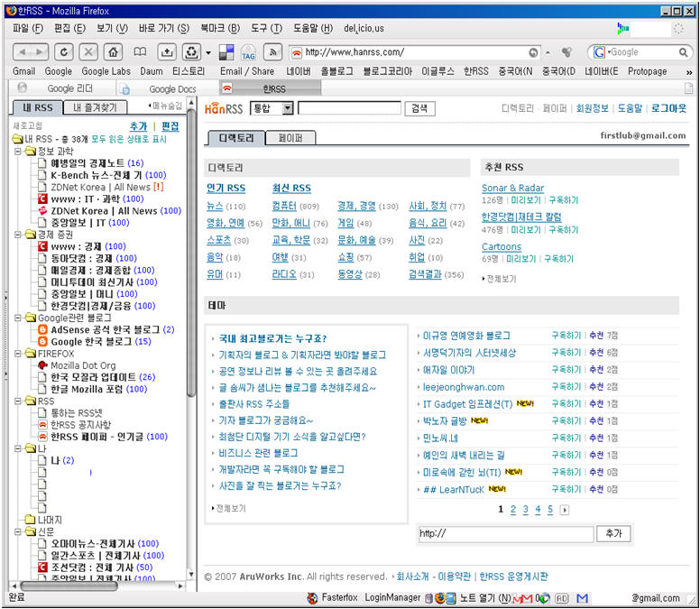
Task: Go to page 2 of theme list
Action: pos(513,510)
